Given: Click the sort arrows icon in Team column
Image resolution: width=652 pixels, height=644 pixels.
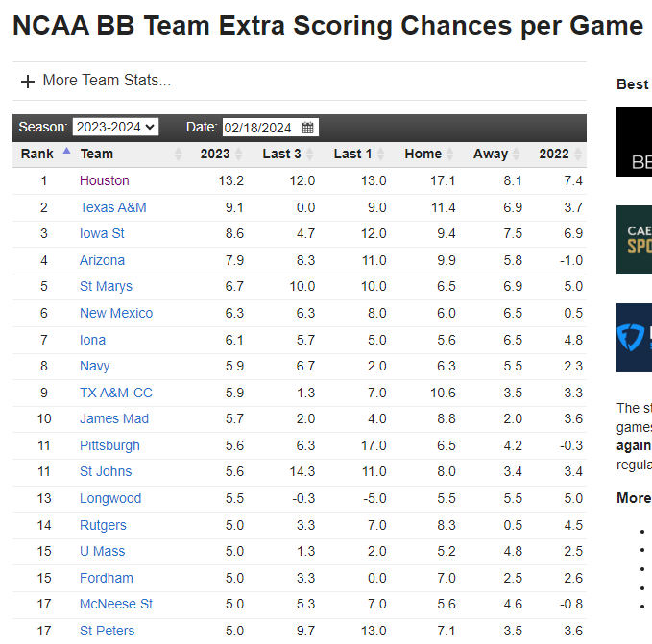Looking at the screenshot, I should click(178, 155).
